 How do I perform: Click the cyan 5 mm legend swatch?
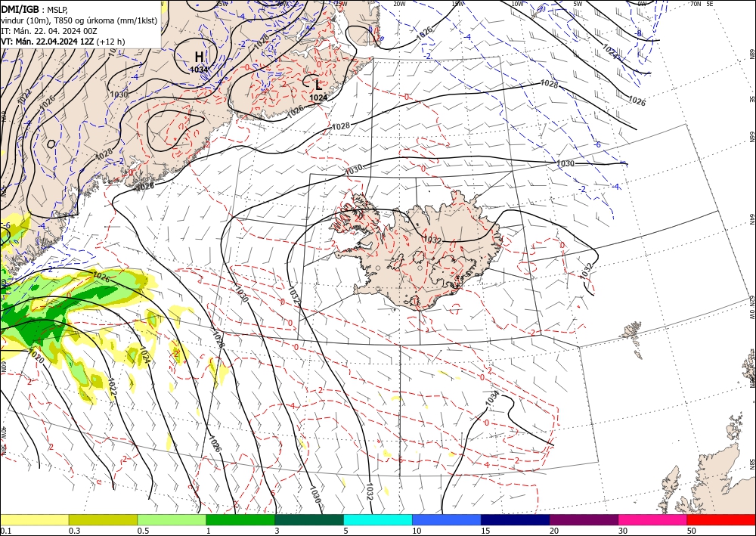(378, 519)
